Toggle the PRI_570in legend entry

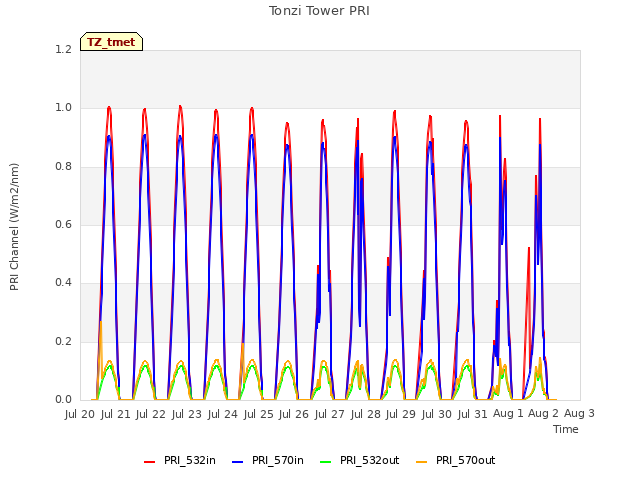coord(268,460)
